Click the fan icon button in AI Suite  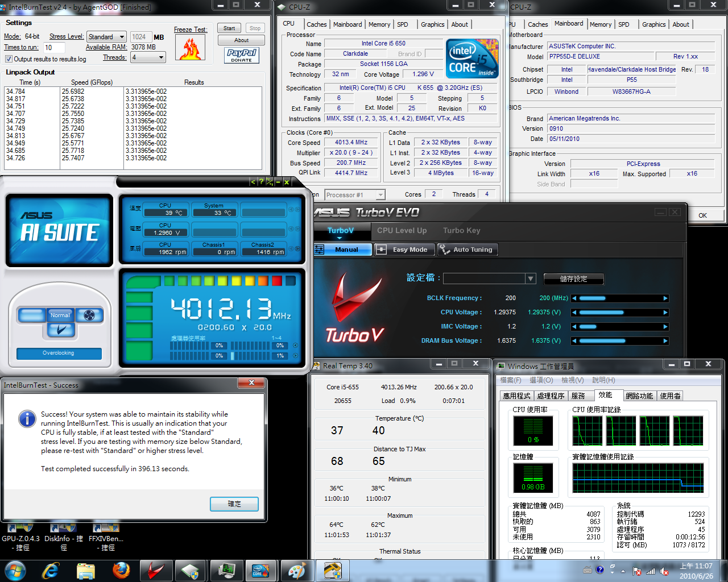[89, 315]
